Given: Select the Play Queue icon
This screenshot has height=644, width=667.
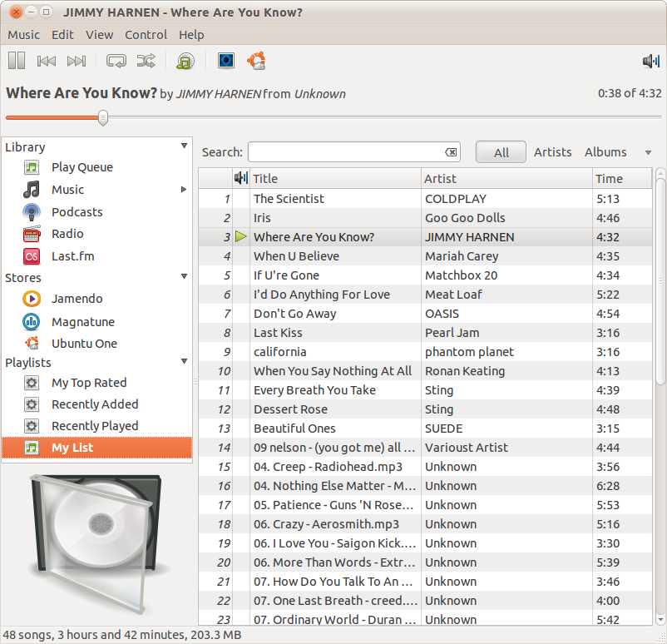Looking at the screenshot, I should [x=32, y=167].
